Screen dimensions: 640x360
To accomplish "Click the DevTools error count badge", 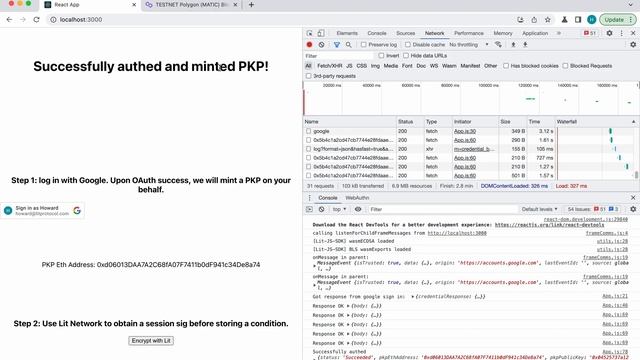I will point(590,33).
